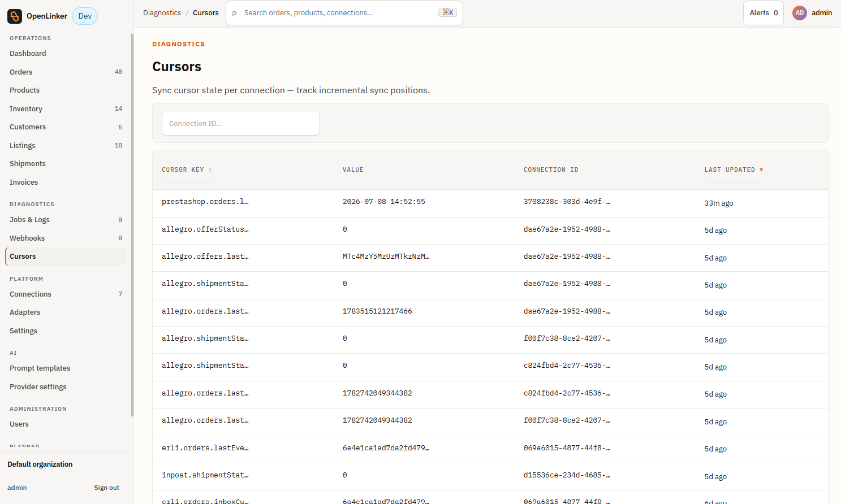Image resolution: width=841 pixels, height=504 pixels.
Task: Click prestashop.orders.l… cursor key
Action: tap(205, 202)
